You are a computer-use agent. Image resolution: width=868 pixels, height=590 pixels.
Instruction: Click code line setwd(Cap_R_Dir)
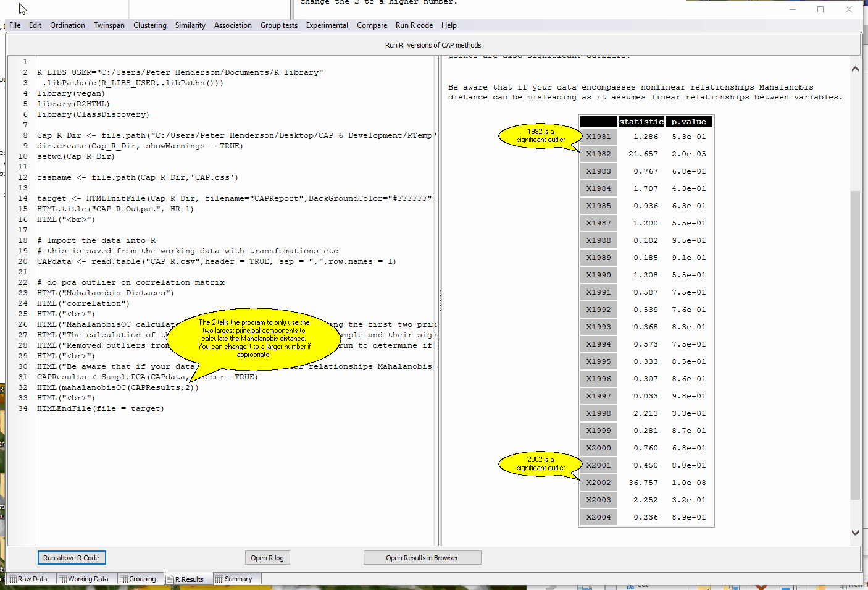[76, 156]
